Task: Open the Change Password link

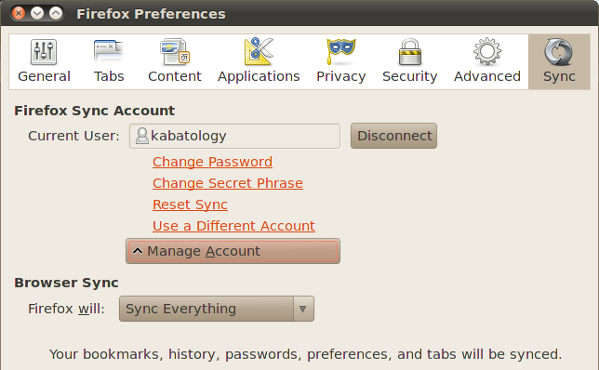Action: [x=212, y=162]
